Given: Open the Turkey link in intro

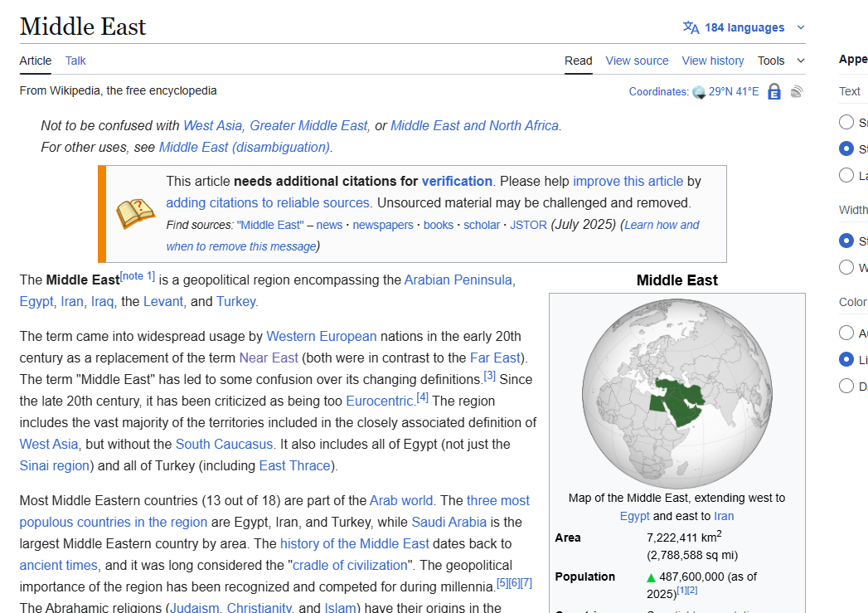Looking at the screenshot, I should tap(235, 301).
